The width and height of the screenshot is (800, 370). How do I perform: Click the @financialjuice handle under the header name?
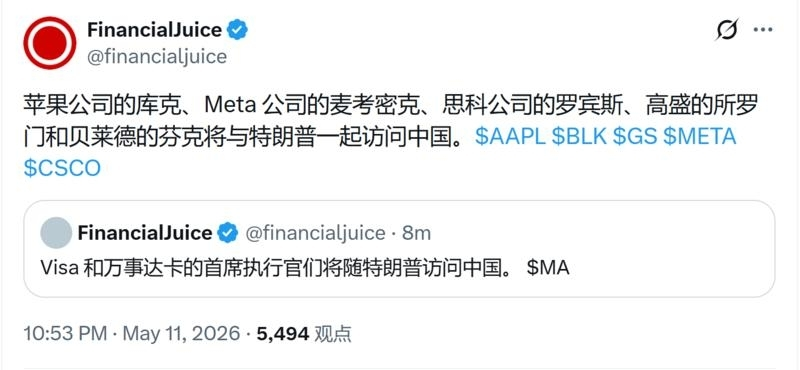tap(157, 57)
